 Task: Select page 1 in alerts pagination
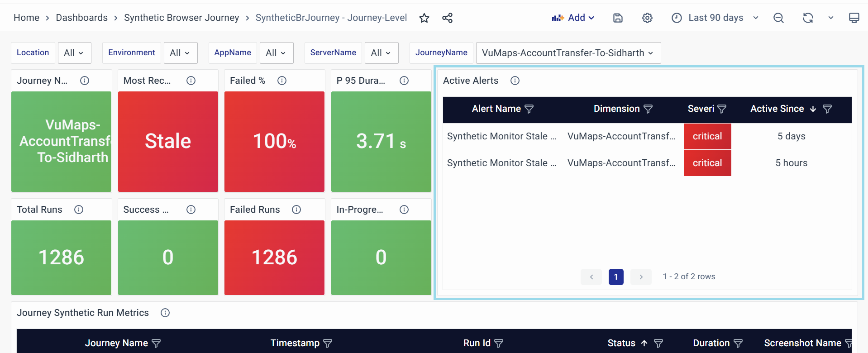[x=615, y=277]
